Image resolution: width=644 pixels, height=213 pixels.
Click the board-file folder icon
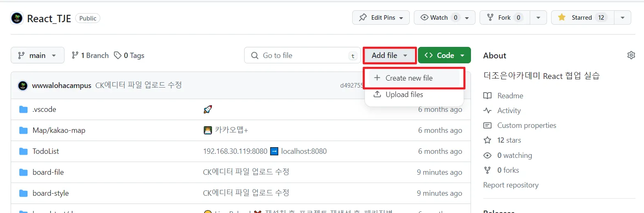tap(23, 172)
